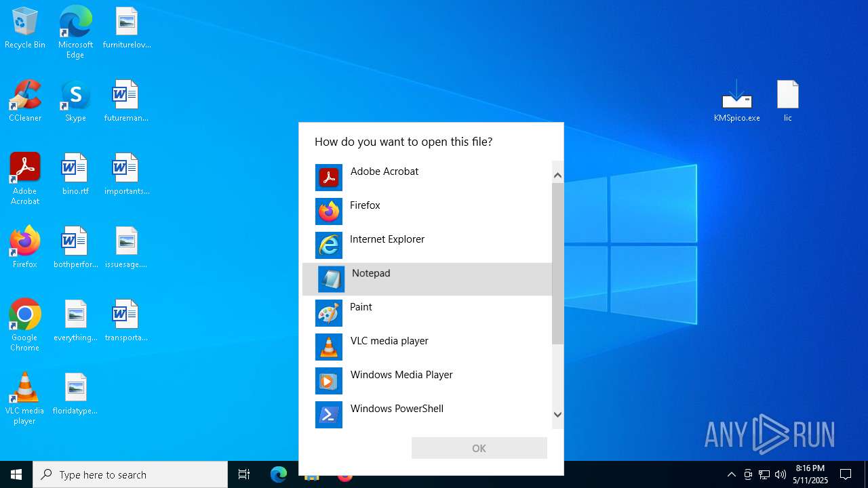Viewport: 868px width, 488px height.
Task: Click the taskbar search box
Action: (130, 474)
